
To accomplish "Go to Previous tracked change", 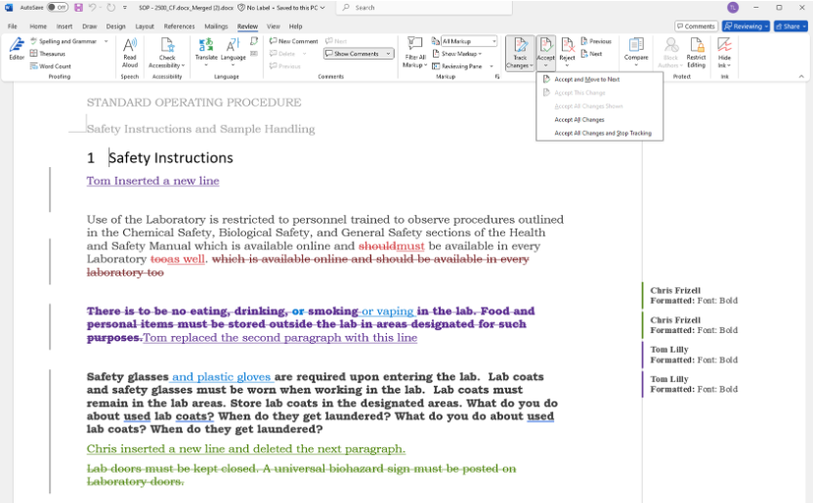I will pos(596,41).
